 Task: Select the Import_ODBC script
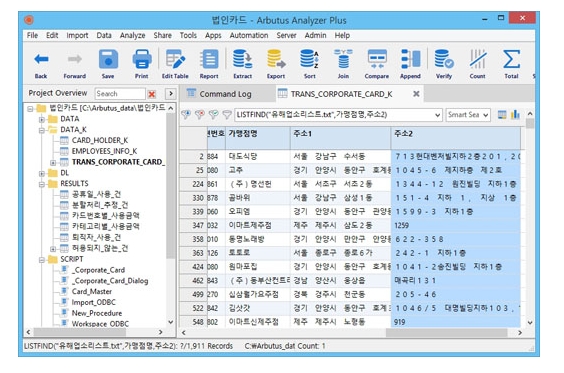click(x=93, y=302)
